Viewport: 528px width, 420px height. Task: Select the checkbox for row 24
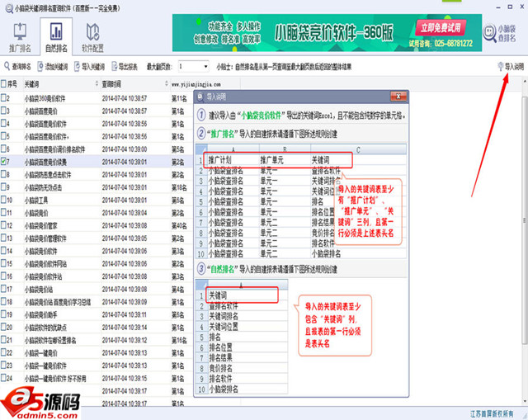(x=3, y=378)
